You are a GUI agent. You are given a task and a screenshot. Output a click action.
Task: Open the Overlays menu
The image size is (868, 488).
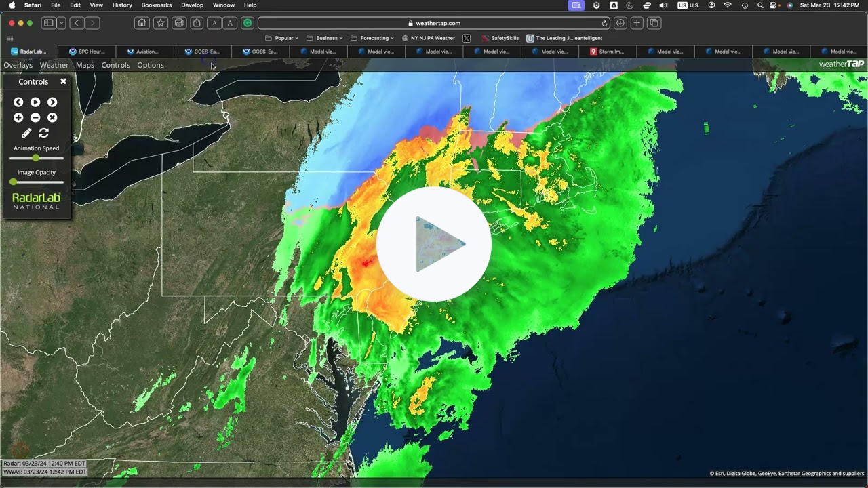pyautogui.click(x=18, y=65)
